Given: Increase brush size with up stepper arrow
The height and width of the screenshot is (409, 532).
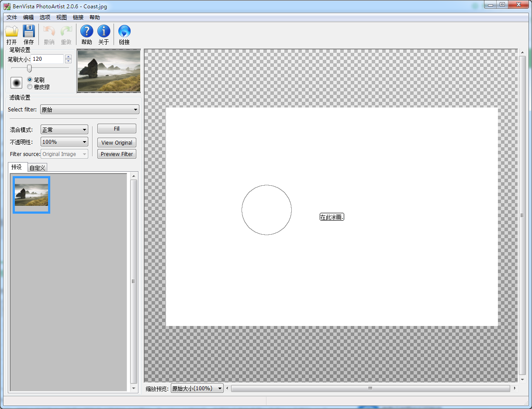Looking at the screenshot, I should 68,57.
